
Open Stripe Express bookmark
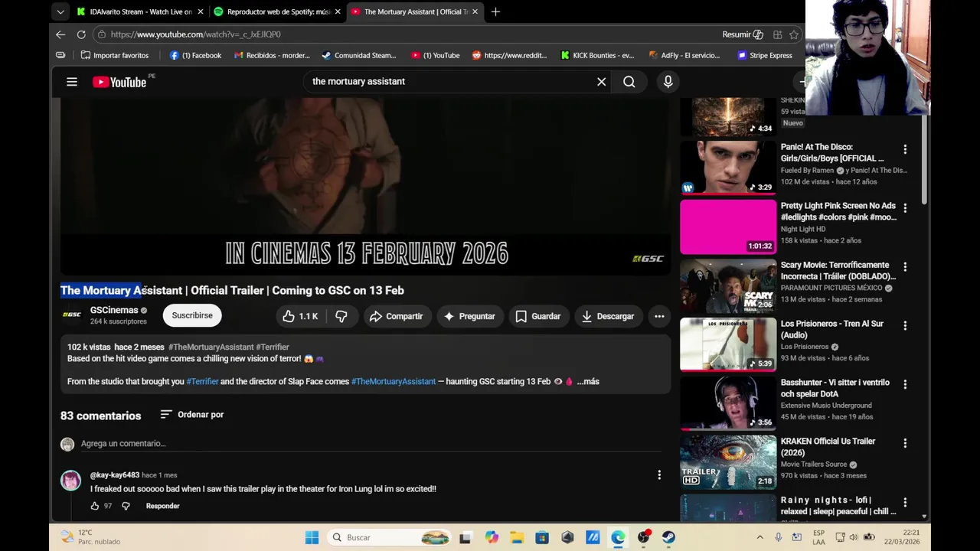[x=765, y=55]
